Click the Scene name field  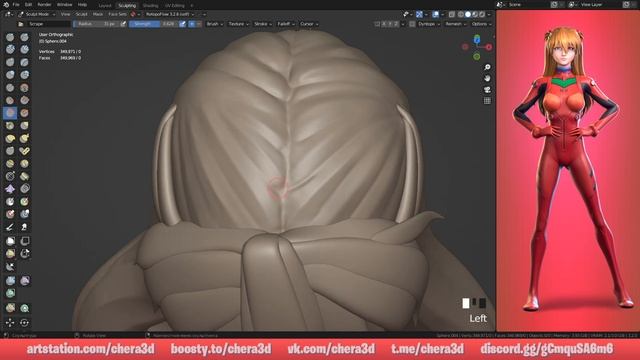pos(528,5)
